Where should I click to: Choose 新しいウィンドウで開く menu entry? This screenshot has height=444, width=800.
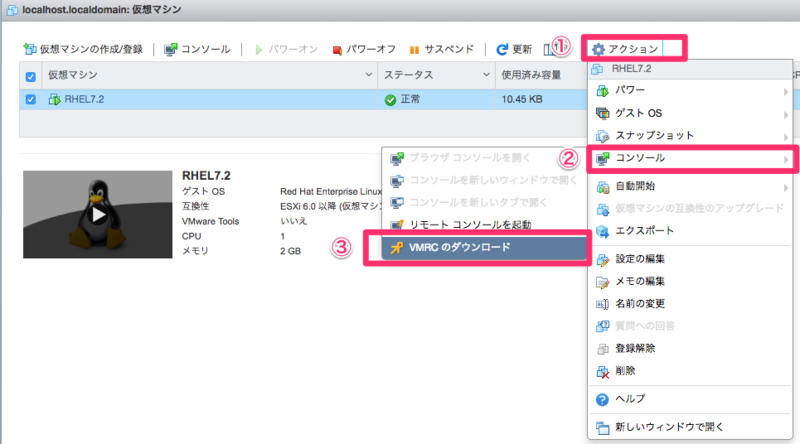(x=690, y=427)
